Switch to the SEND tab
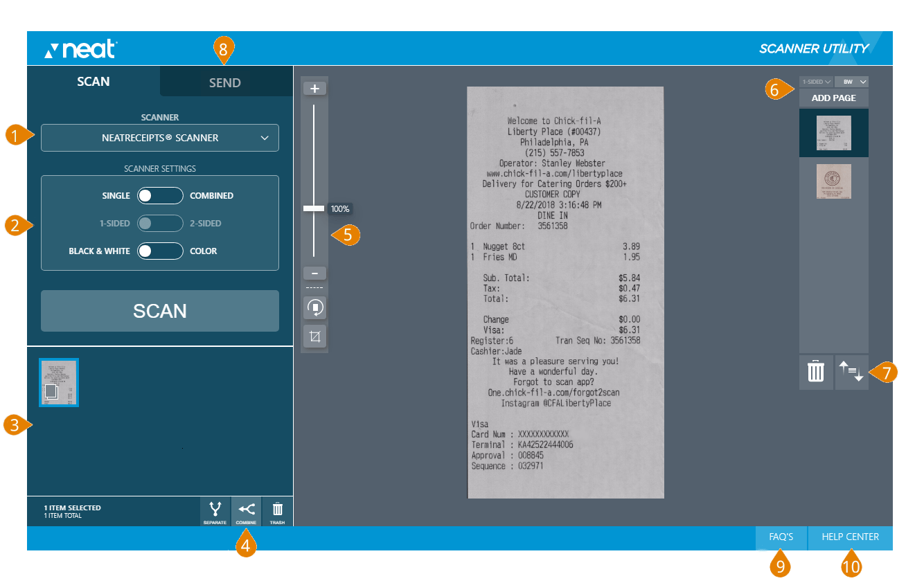This screenshot has width=924, height=583. (225, 81)
